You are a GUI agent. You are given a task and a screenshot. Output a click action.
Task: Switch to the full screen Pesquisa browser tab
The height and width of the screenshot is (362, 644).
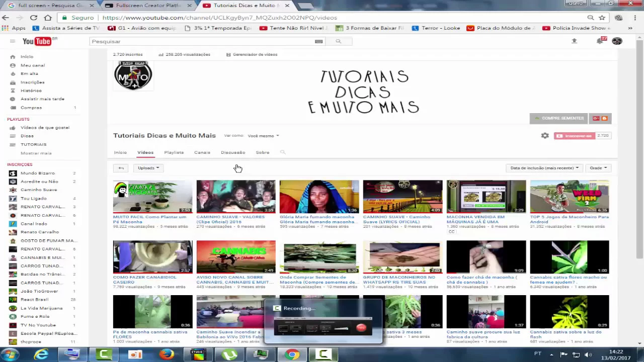tap(50, 5)
